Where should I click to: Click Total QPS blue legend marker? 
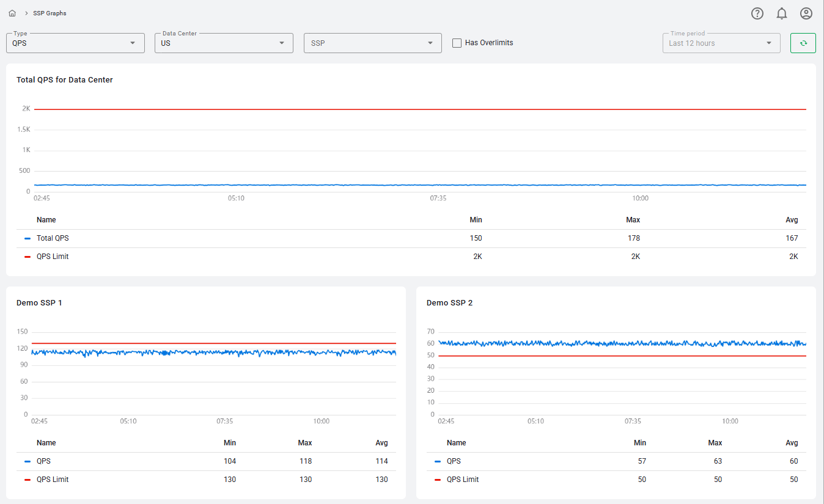[x=28, y=238]
